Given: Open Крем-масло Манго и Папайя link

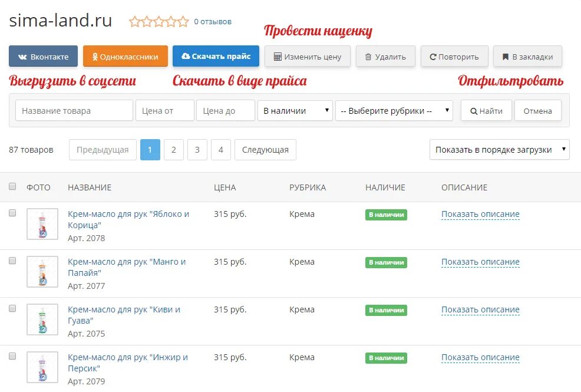Looking at the screenshot, I should [x=127, y=267].
